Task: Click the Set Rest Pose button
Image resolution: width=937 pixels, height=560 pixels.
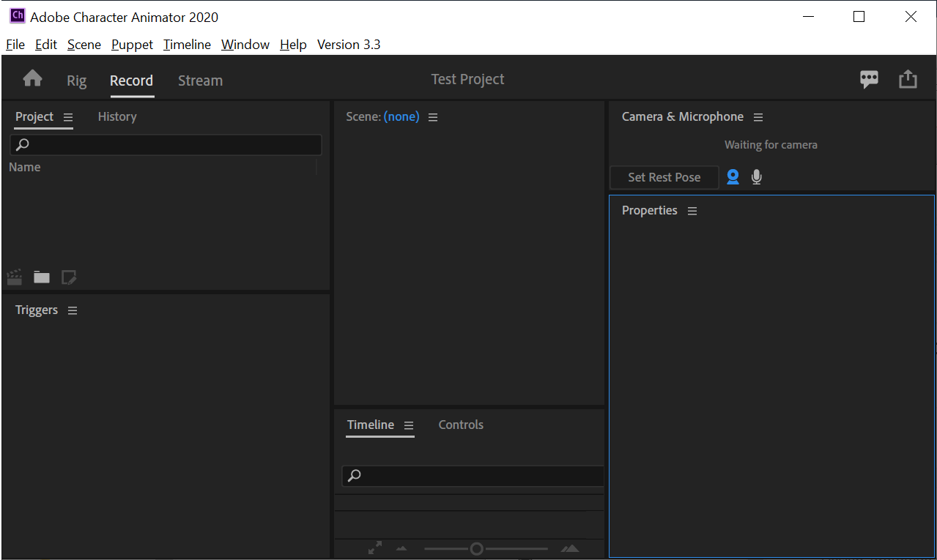Action: [664, 176]
